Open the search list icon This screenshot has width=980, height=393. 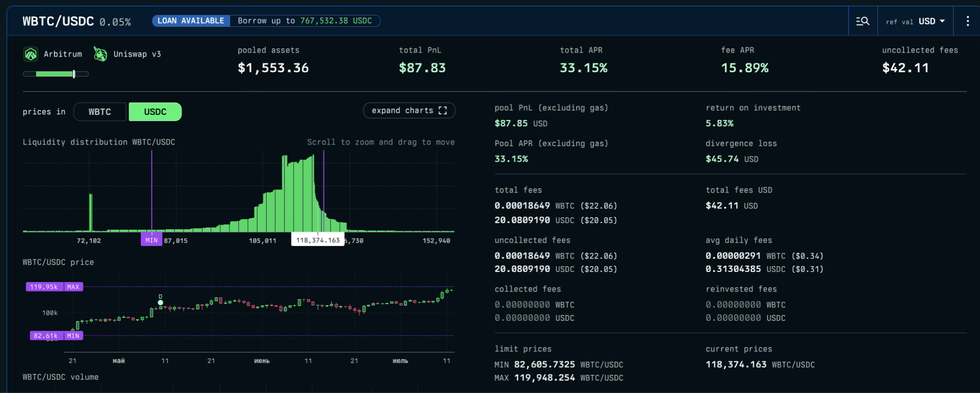(862, 21)
